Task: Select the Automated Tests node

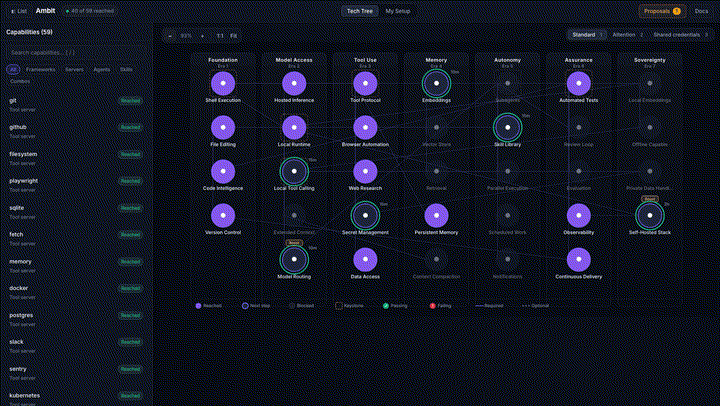Action: tap(579, 84)
